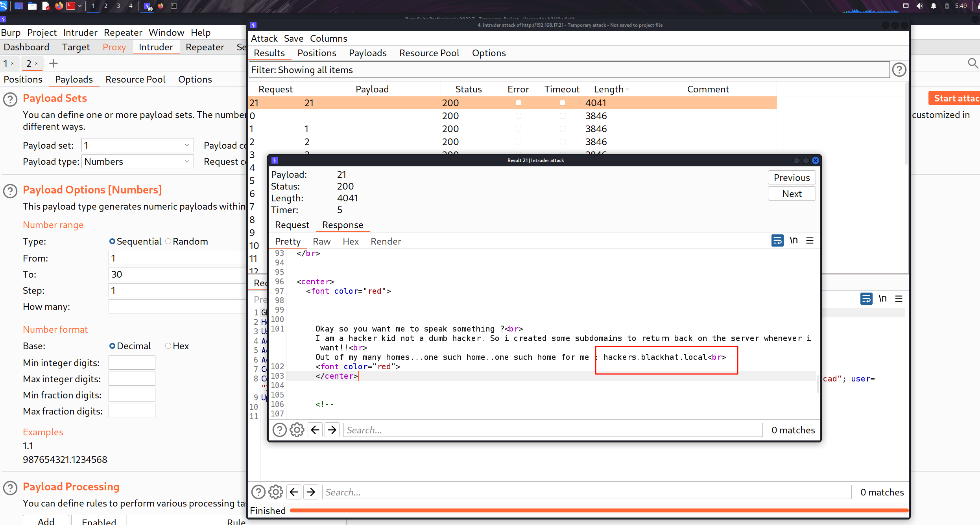Click the To number range field
980x525 pixels.
coord(177,274)
